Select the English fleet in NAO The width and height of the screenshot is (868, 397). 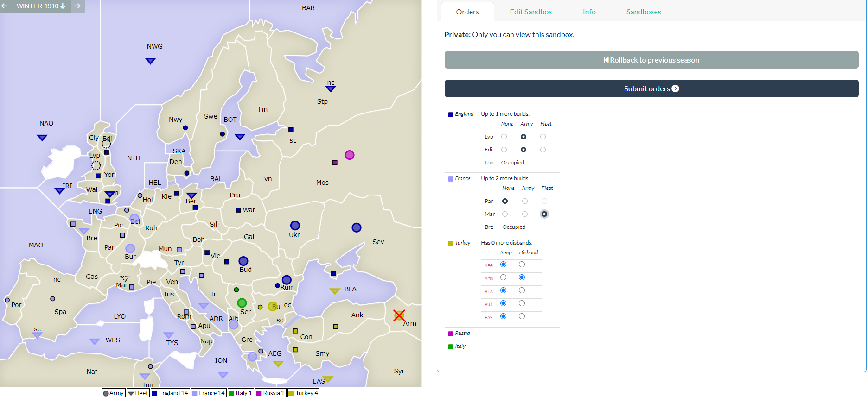click(42, 138)
